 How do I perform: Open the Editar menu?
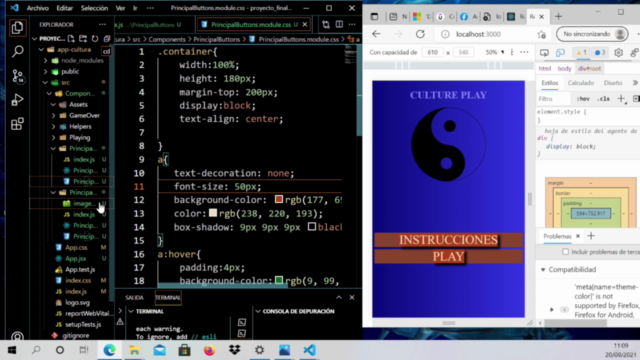coord(64,8)
